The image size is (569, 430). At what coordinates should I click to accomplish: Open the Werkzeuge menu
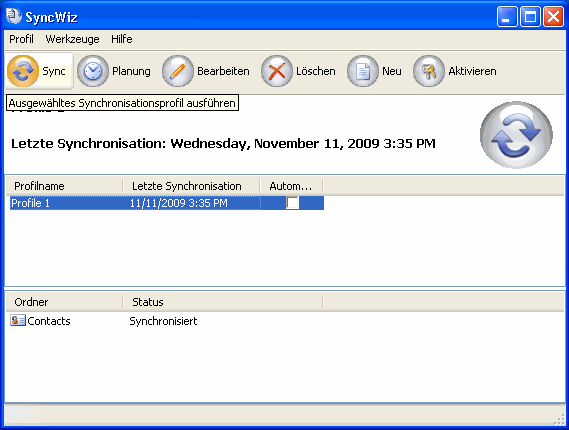pyautogui.click(x=73, y=39)
